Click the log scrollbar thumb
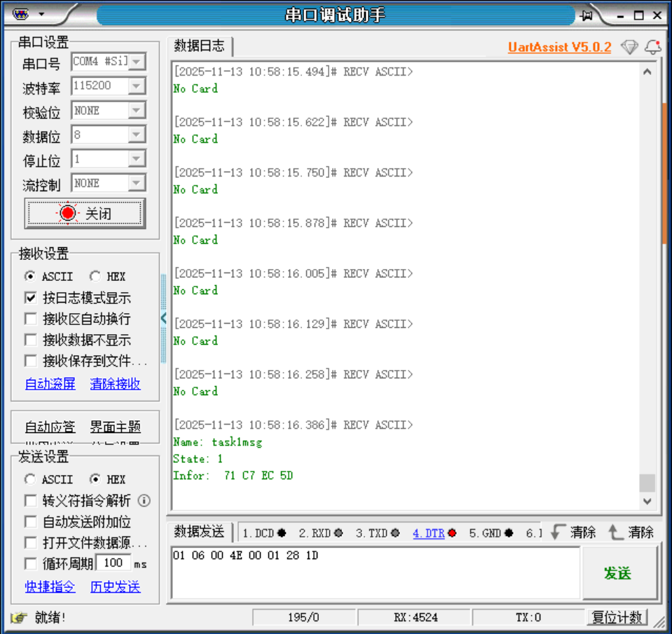 coord(647,483)
